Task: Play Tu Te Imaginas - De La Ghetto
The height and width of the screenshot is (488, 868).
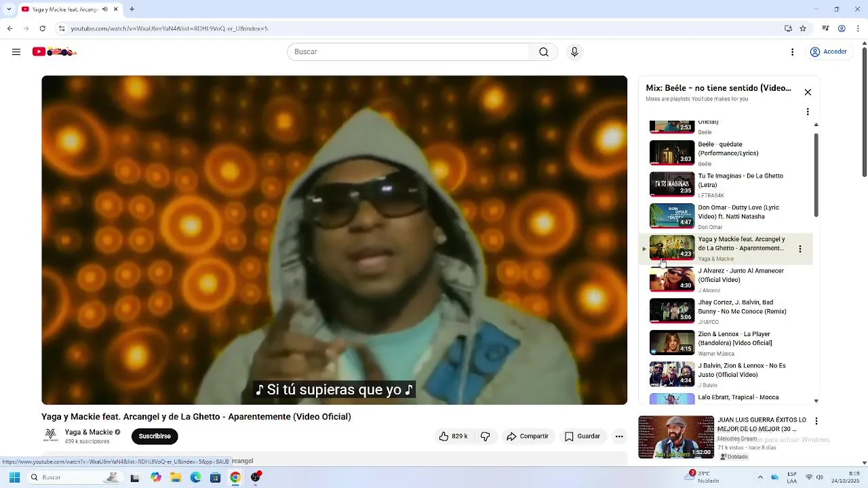Action: pos(727,185)
